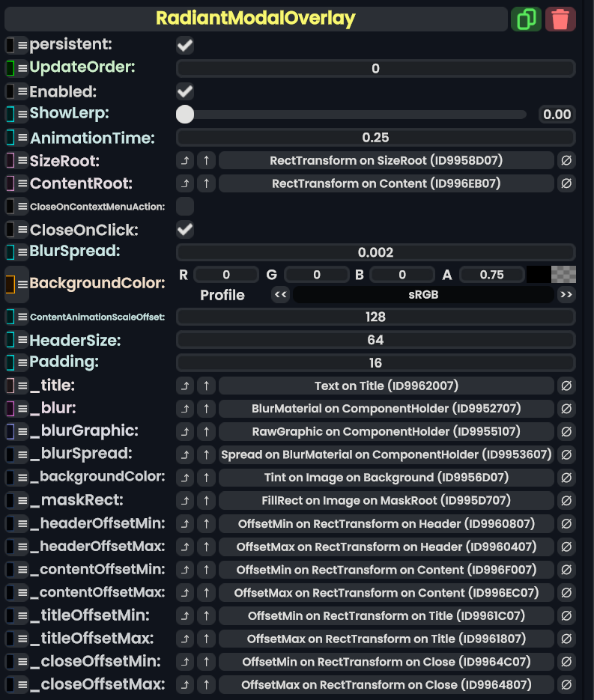Click the AnimationTime value field

(375, 138)
